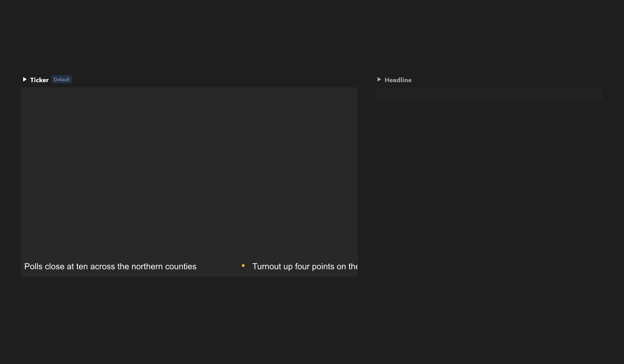Viewport: 624px width, 364px height.
Task: Collapse the Ticker section triangle
Action: tap(25, 80)
